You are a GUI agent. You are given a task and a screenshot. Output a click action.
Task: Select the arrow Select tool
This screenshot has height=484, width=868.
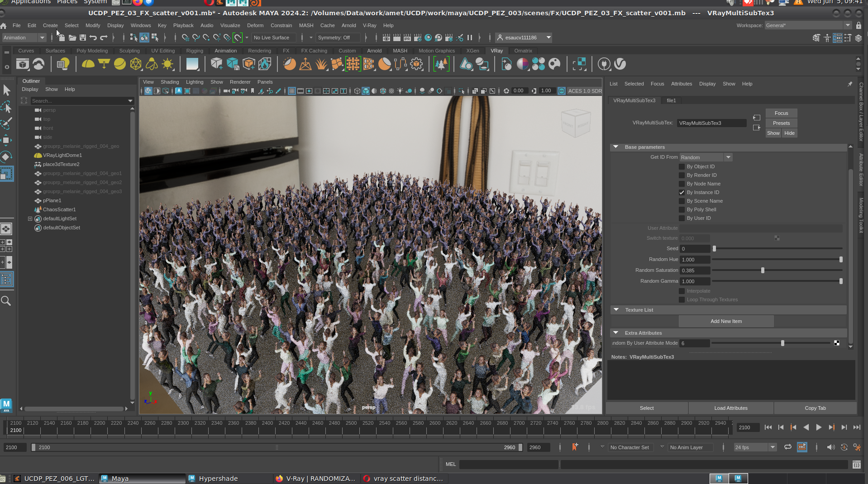tap(6, 90)
